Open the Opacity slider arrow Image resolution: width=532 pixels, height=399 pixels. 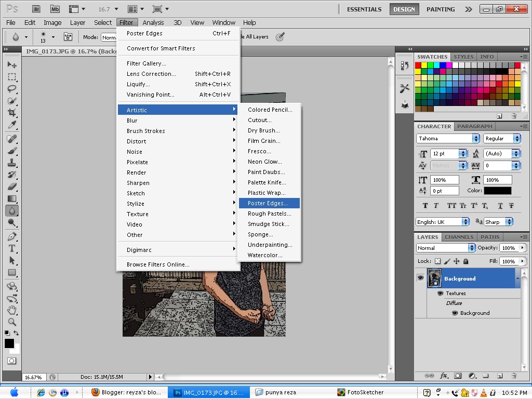coord(523,248)
